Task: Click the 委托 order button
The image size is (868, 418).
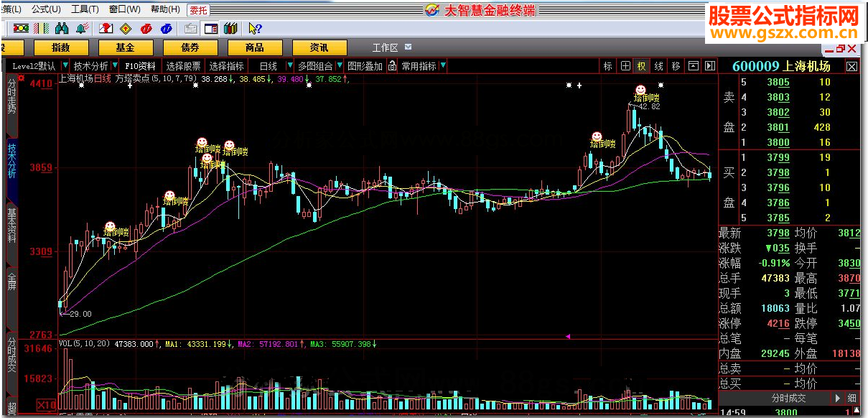Action: (x=199, y=10)
